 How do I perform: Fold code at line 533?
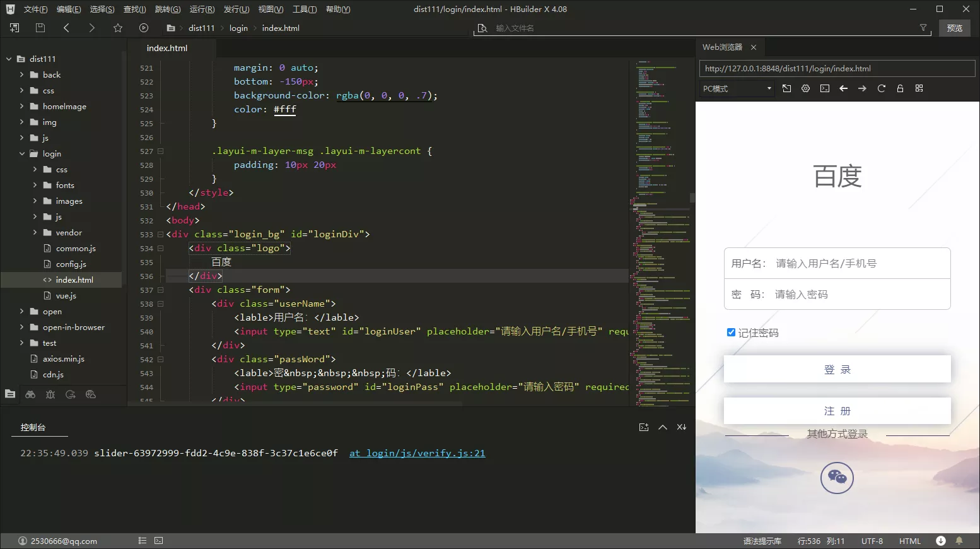click(160, 234)
